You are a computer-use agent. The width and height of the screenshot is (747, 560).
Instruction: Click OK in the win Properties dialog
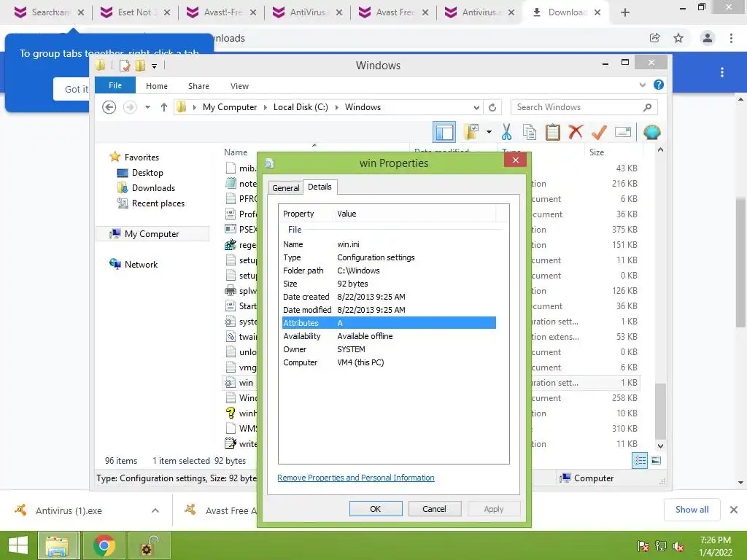click(376, 509)
